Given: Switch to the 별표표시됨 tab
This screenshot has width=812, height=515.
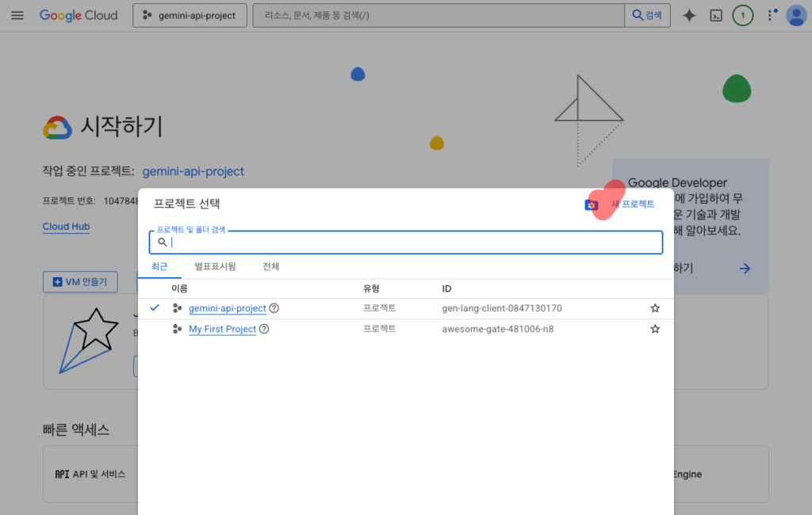Looking at the screenshot, I should [215, 267].
